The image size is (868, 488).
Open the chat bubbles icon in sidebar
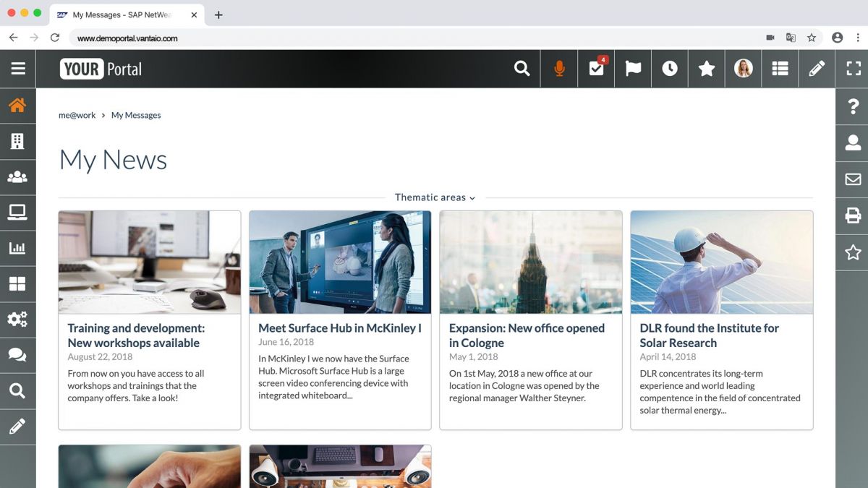(17, 355)
